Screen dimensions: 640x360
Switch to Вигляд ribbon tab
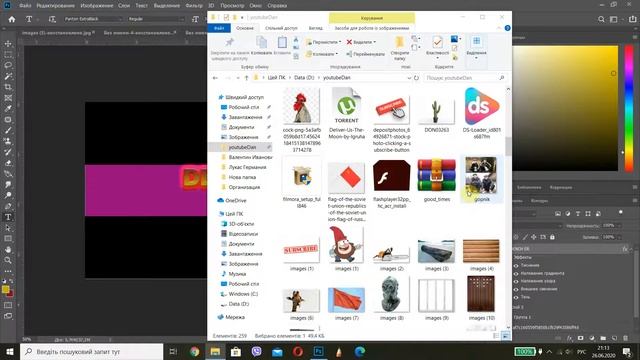(x=316, y=28)
